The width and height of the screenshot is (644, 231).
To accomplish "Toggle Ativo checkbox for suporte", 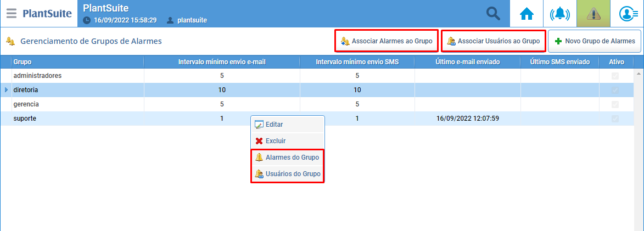I will point(615,119).
